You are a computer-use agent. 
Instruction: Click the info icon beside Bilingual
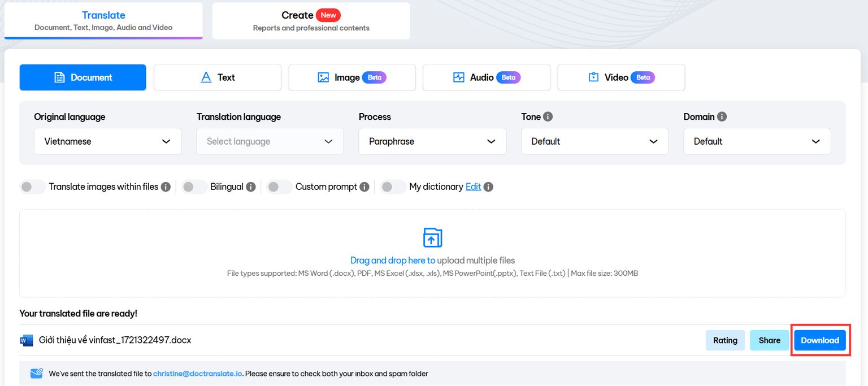click(x=250, y=187)
